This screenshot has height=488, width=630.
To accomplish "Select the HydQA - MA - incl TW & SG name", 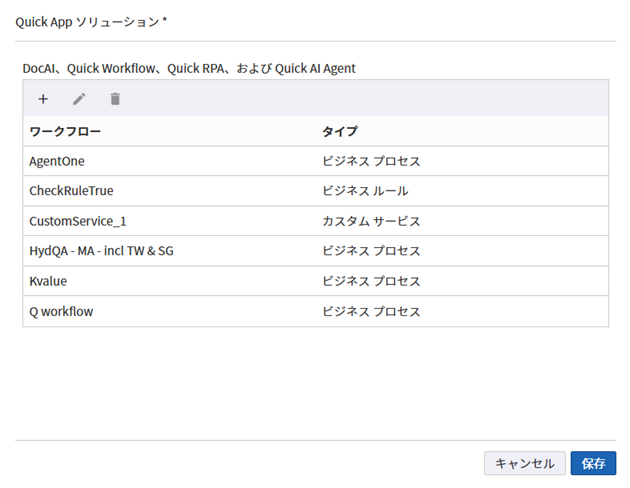I will tap(102, 251).
